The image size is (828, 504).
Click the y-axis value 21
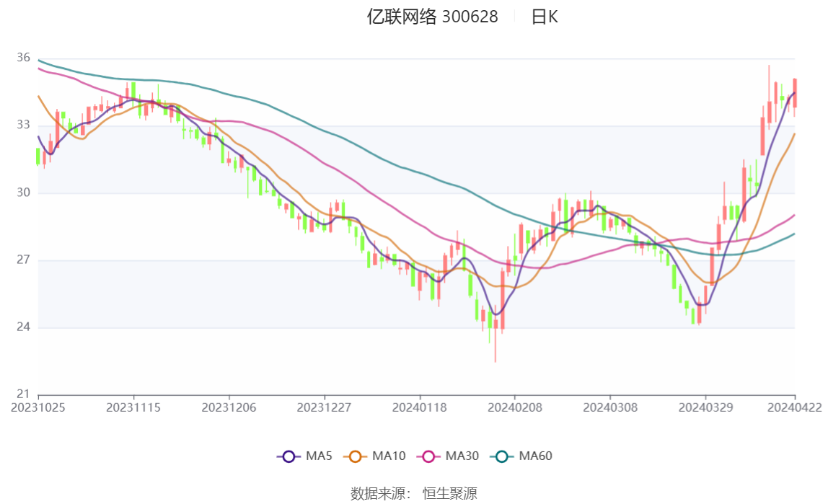pyautogui.click(x=23, y=394)
